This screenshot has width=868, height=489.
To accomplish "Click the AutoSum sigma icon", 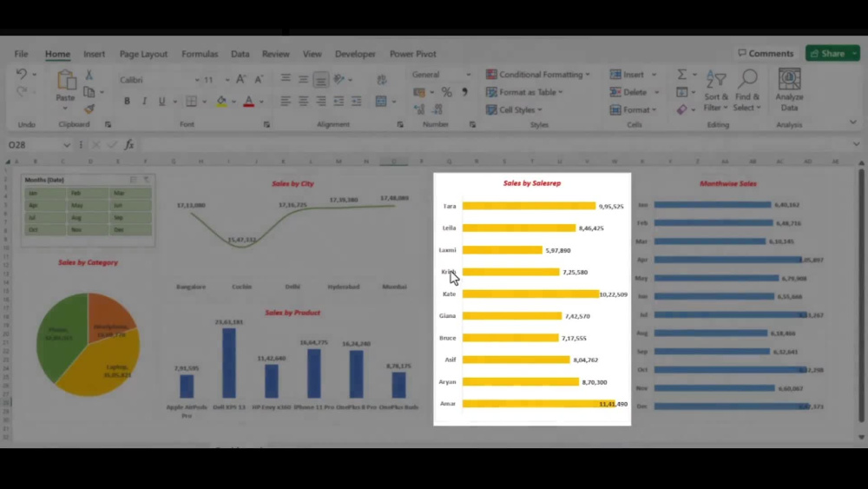I will point(682,74).
